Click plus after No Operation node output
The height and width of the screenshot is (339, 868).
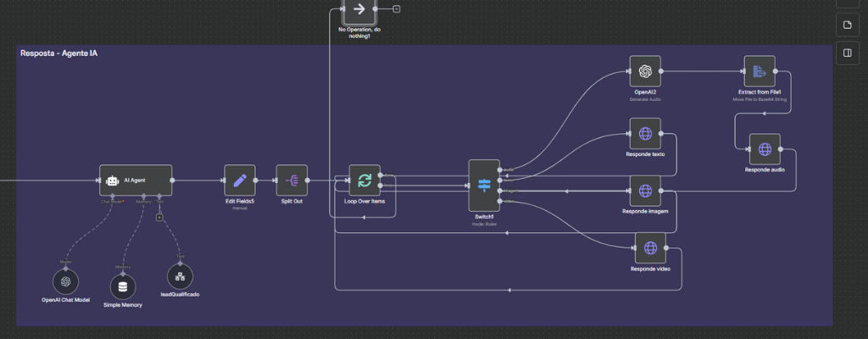pos(397,9)
